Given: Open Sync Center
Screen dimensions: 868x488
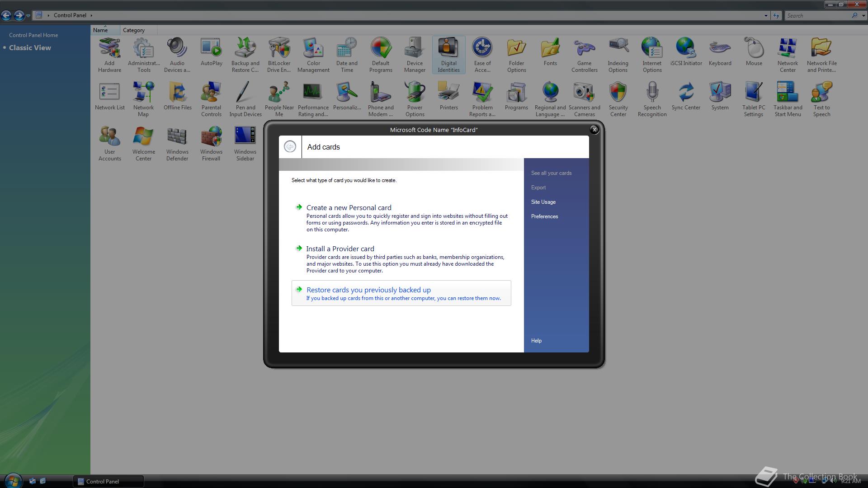Looking at the screenshot, I should 686,96.
